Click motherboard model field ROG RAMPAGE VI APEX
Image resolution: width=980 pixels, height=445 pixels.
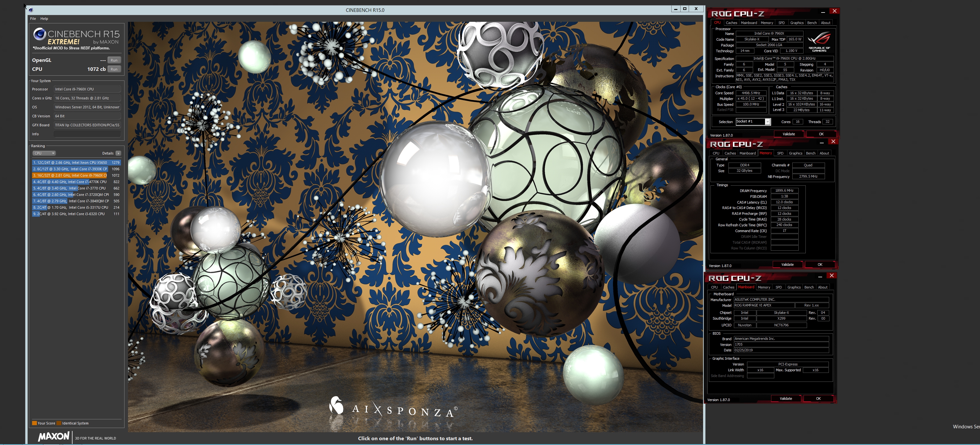click(x=764, y=306)
